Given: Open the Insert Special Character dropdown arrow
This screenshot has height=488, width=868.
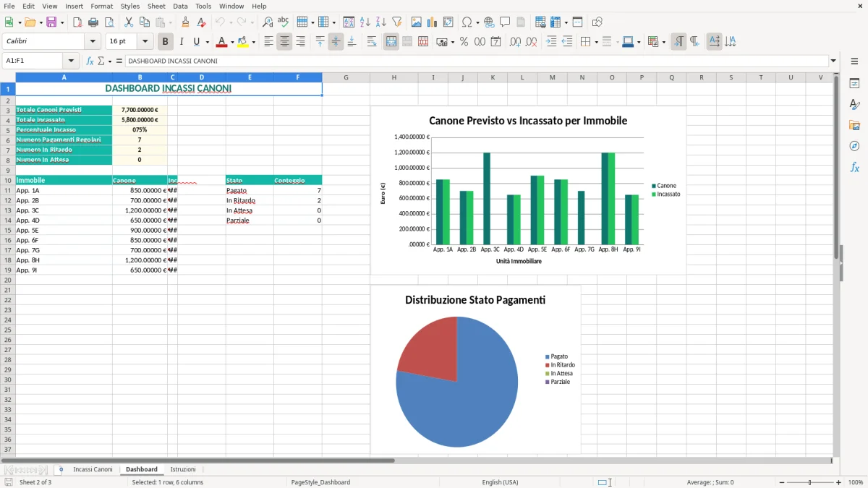Looking at the screenshot, I should 477,22.
